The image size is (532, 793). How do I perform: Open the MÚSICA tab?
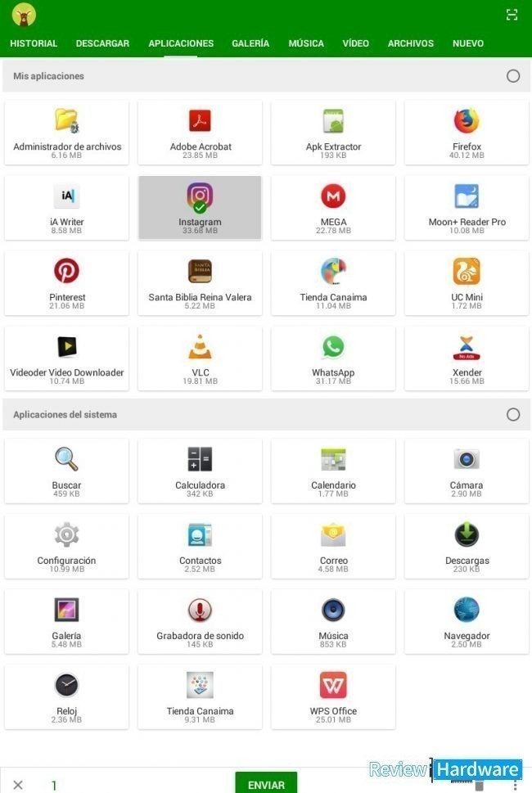pos(306,43)
